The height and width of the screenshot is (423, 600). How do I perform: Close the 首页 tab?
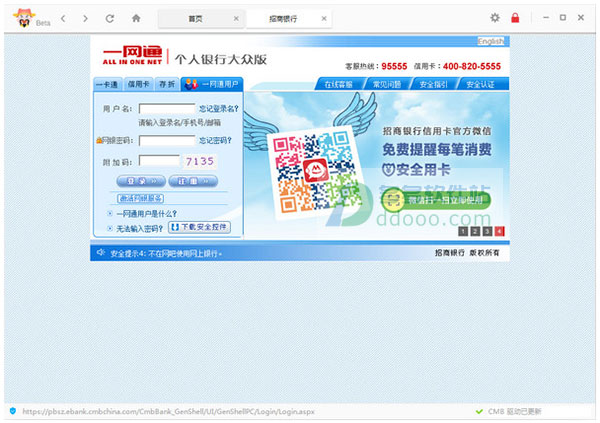[236, 18]
